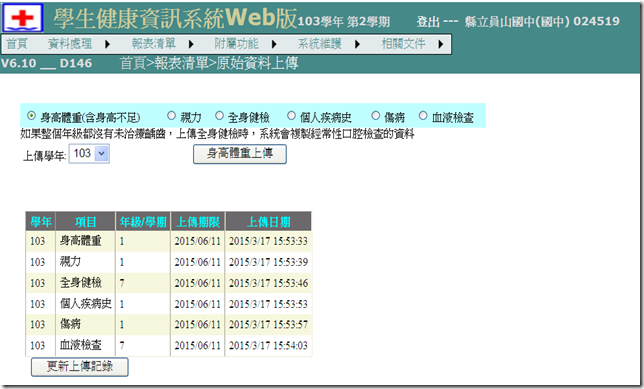
Task: Select the 傷病 radio button
Action: click(375, 116)
